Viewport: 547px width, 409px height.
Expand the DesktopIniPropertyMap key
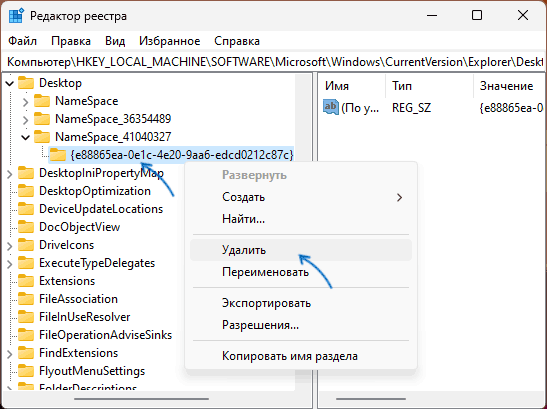point(10,174)
